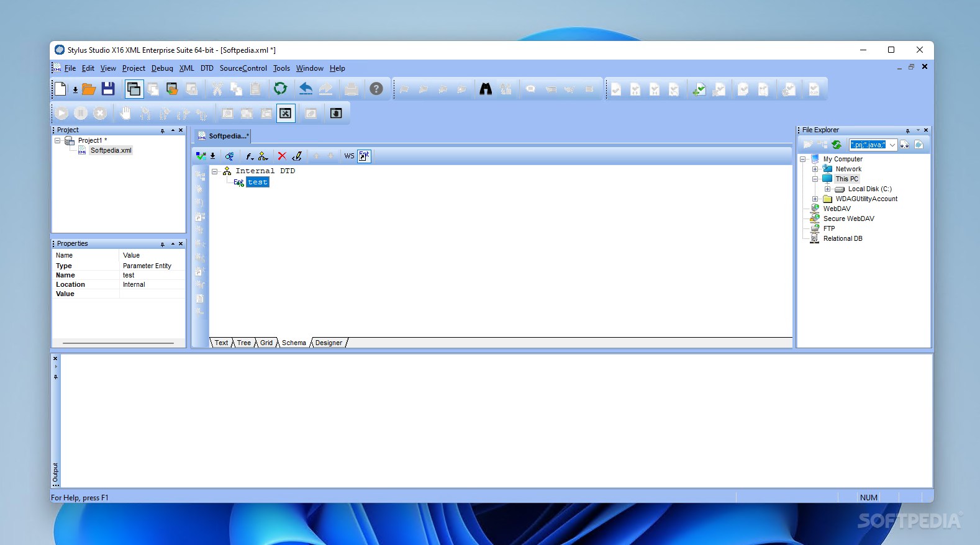
Task: Select the Softpedia document tab
Action: tap(223, 136)
